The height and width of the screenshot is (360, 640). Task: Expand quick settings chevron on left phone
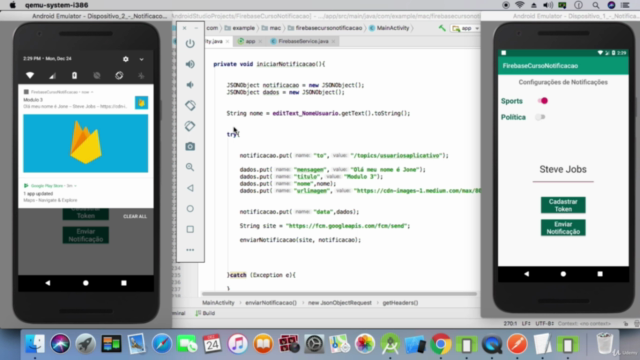pyautogui.click(x=141, y=59)
